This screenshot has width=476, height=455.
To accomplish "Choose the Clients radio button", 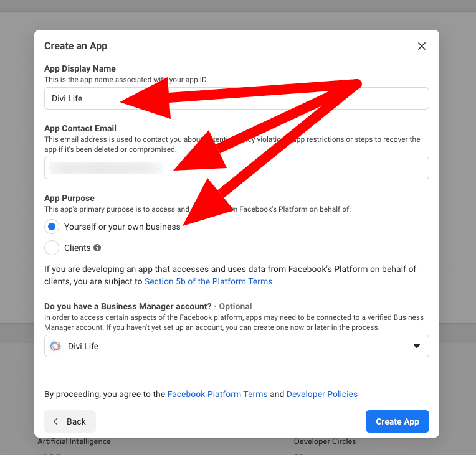I will [x=52, y=248].
